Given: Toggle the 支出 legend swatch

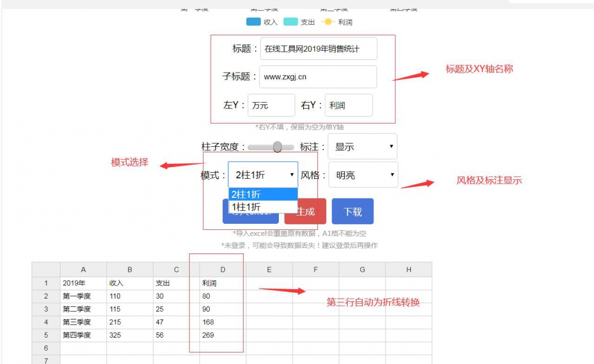Looking at the screenshot, I should coord(290,22).
